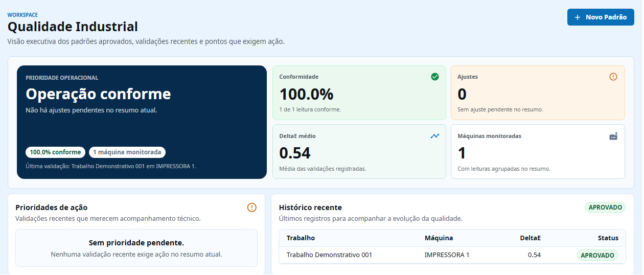644x275 pixels.
Task: Click the Última validação text line
Action: [x=111, y=166]
